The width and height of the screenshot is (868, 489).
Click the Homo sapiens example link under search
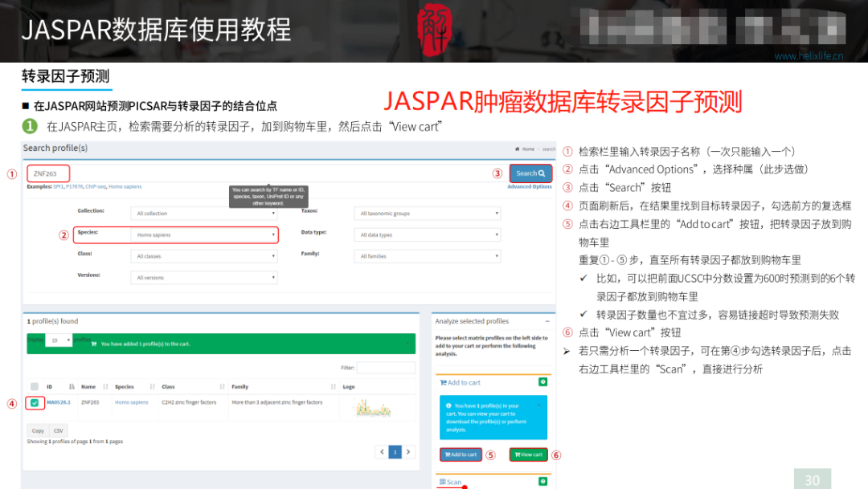coord(125,187)
